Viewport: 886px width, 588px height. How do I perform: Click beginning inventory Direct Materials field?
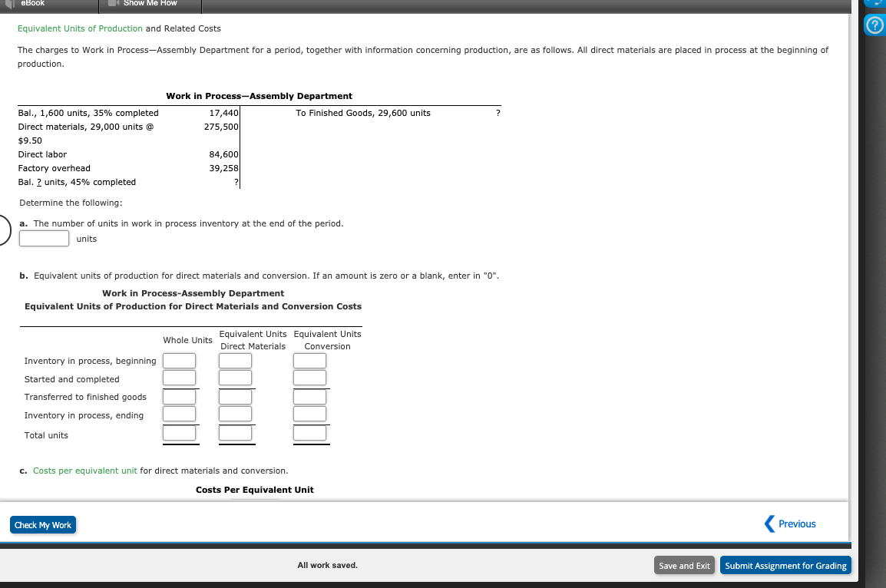(x=235, y=359)
